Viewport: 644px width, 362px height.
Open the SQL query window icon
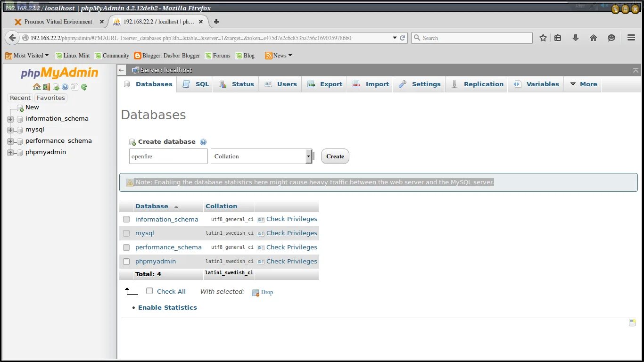[57, 87]
